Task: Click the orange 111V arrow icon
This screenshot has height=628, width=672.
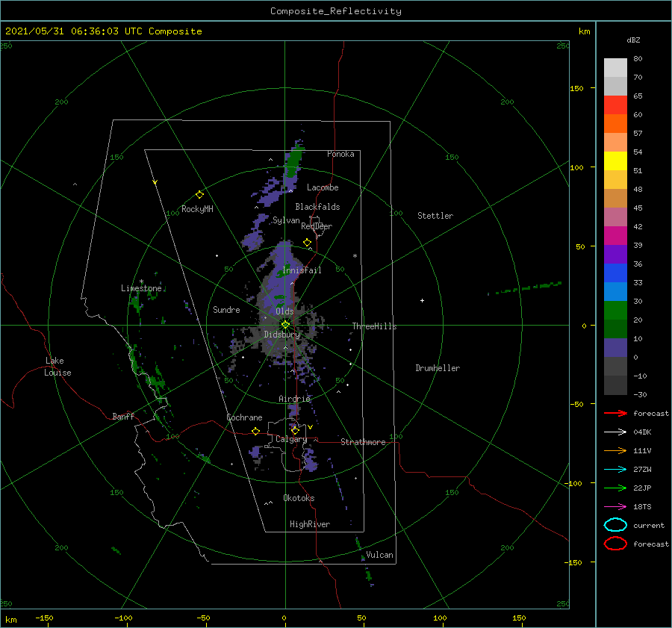Action: click(x=615, y=450)
